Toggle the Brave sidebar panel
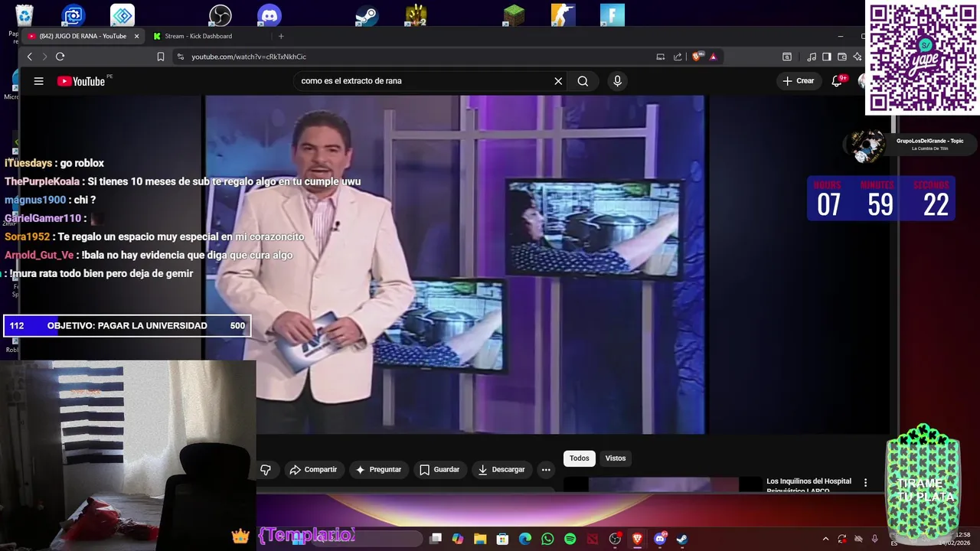The image size is (980, 551). [827, 57]
